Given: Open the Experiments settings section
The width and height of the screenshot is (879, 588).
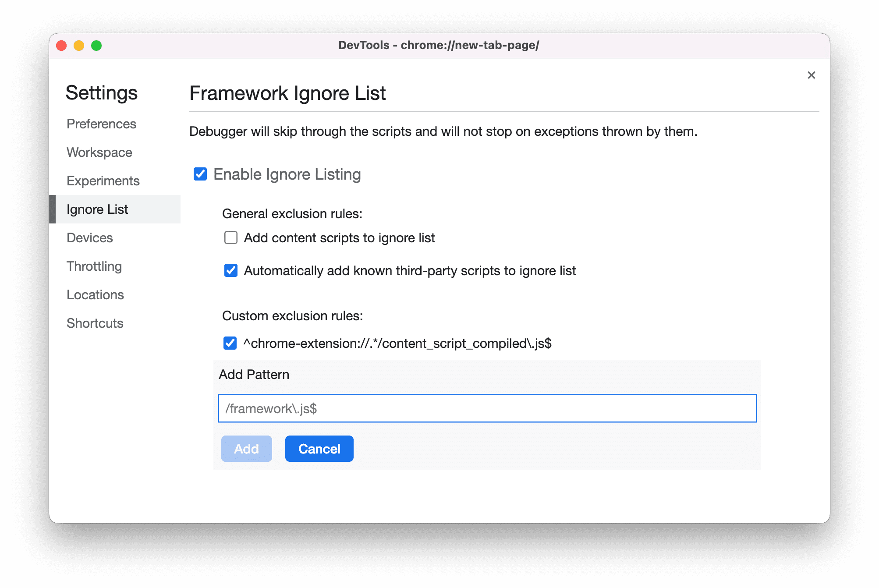Looking at the screenshot, I should coord(103,181).
